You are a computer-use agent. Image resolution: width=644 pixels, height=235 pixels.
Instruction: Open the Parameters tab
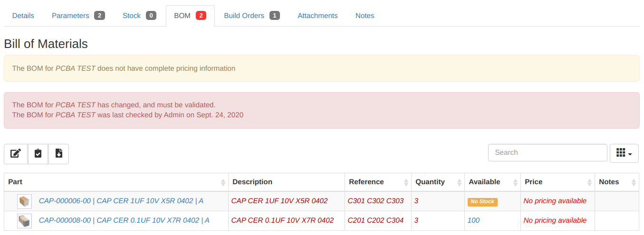tap(70, 16)
